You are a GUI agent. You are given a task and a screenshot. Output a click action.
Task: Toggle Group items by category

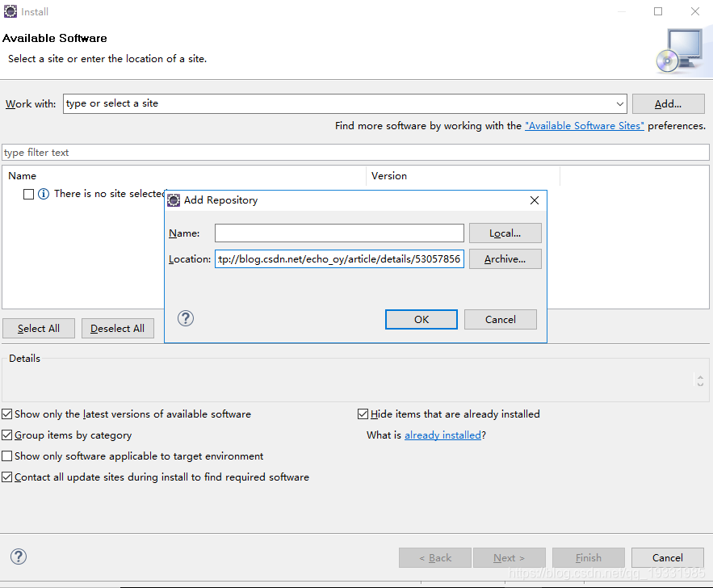pos(6,435)
